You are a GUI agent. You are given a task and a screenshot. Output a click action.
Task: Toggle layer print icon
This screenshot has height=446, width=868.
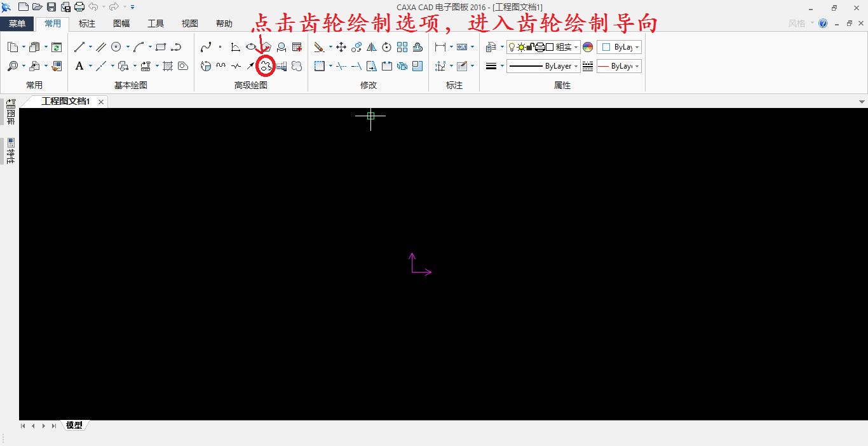539,47
